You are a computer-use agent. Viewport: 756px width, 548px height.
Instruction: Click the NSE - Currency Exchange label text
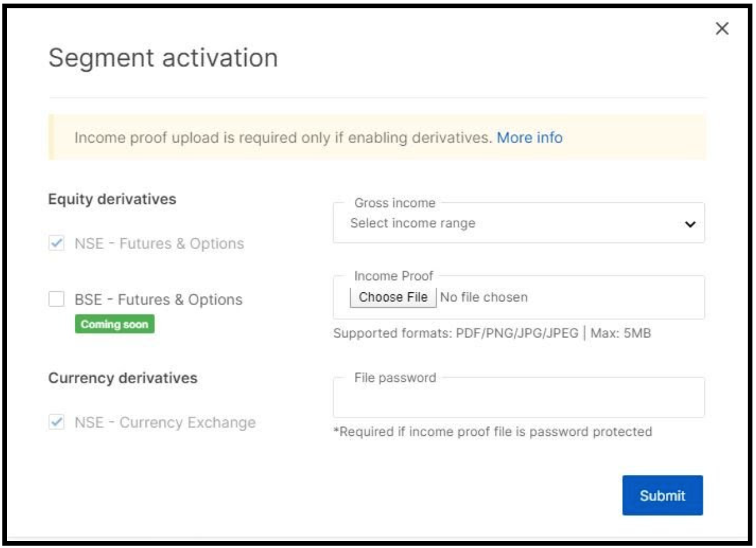tap(165, 422)
